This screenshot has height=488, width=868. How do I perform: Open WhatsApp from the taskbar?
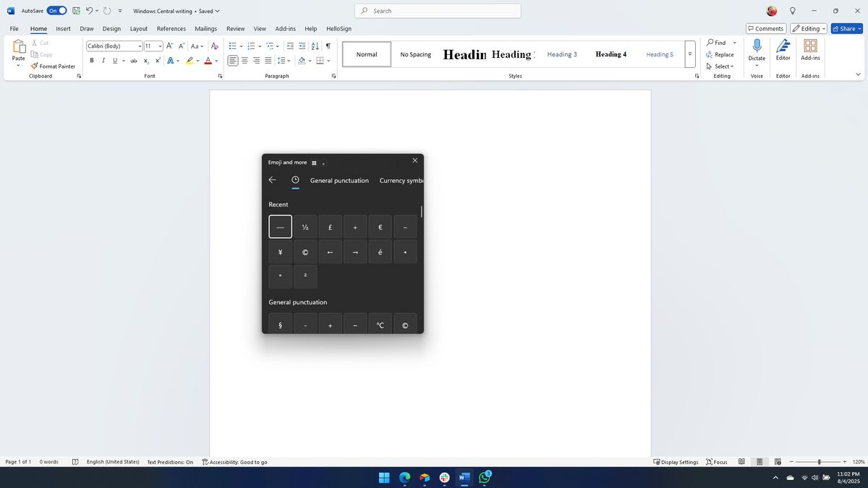pyautogui.click(x=484, y=477)
